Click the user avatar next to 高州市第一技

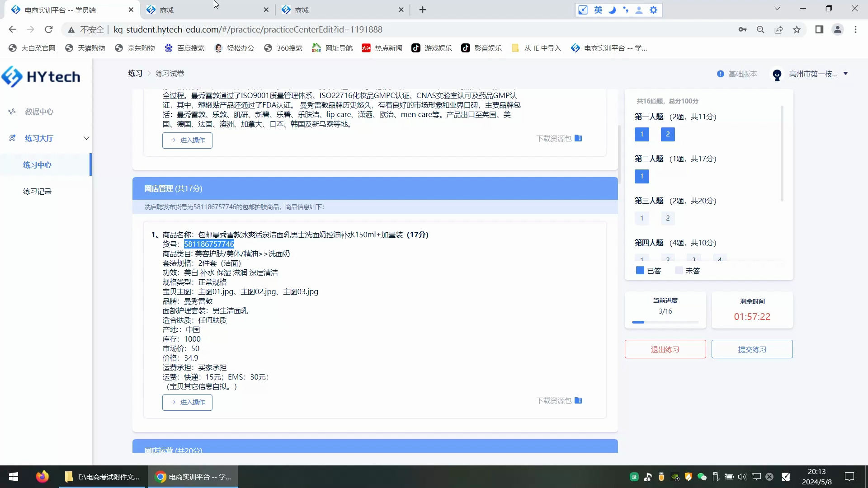[x=777, y=75]
